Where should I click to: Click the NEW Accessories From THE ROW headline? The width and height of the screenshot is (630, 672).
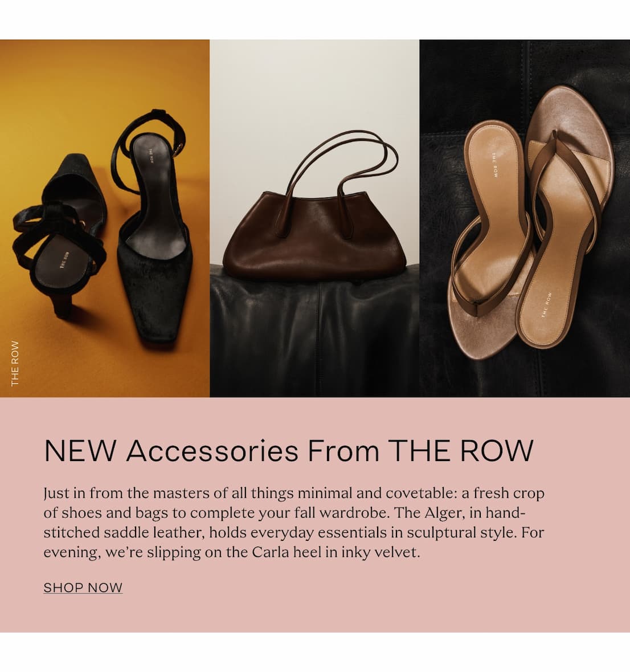[x=289, y=450]
